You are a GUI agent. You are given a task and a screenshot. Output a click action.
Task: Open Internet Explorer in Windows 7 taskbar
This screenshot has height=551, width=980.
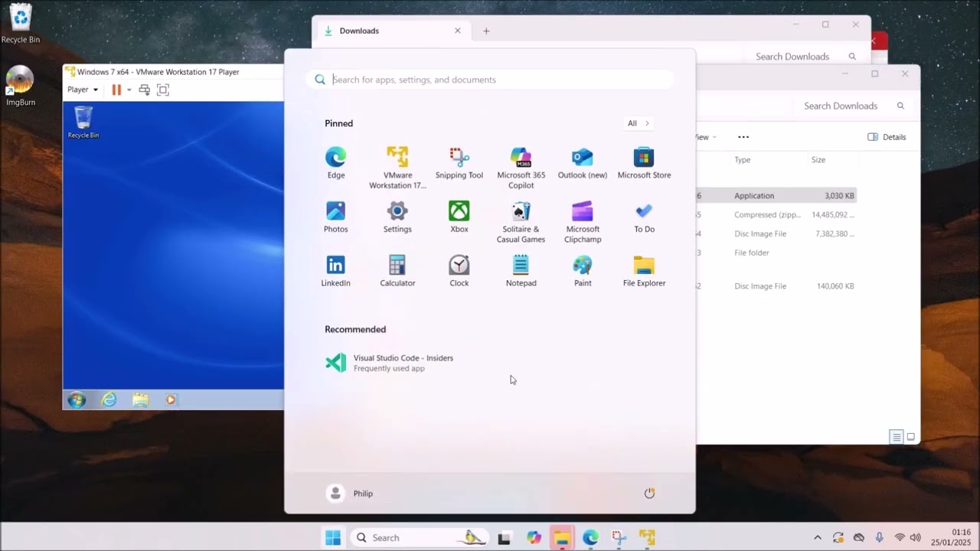point(109,399)
